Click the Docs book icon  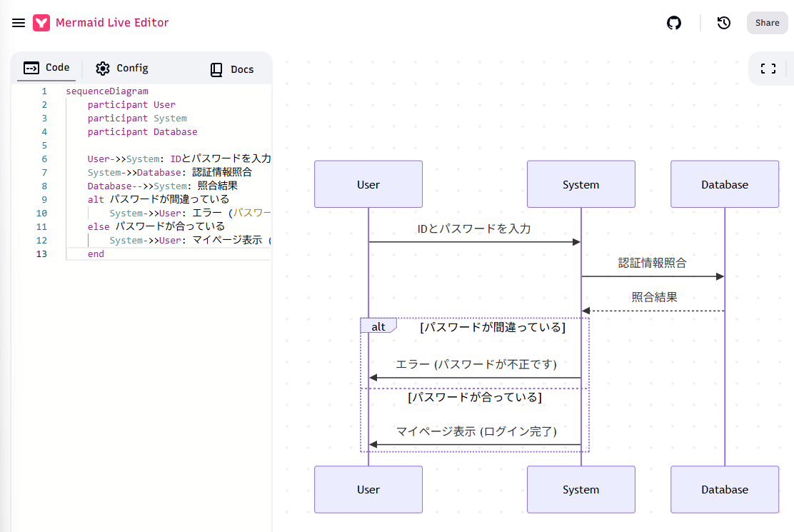click(216, 69)
